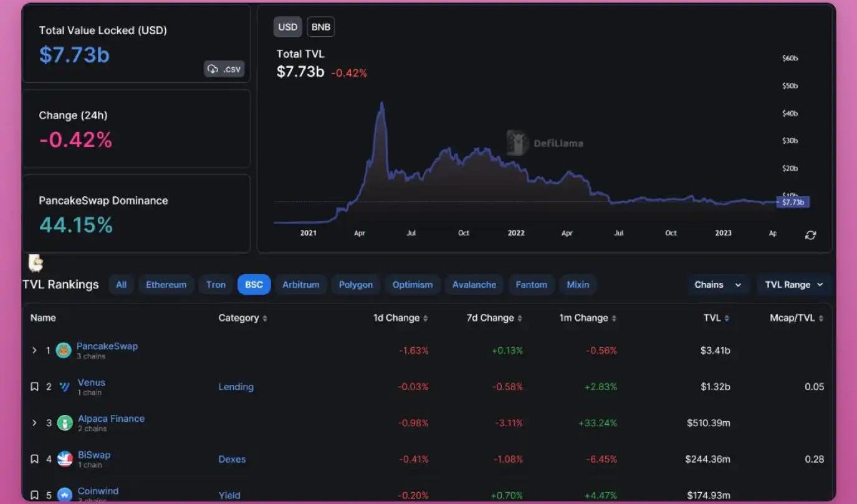This screenshot has width=857, height=504.
Task: Select the Fantom chain filter
Action: (531, 285)
